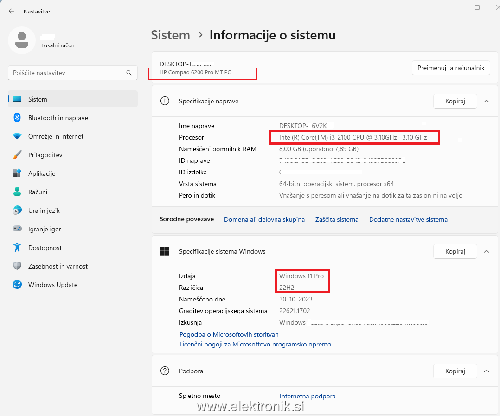Viewport: 500px width, 416px height.
Task: Open Windows Update icon
Action: 17,285
